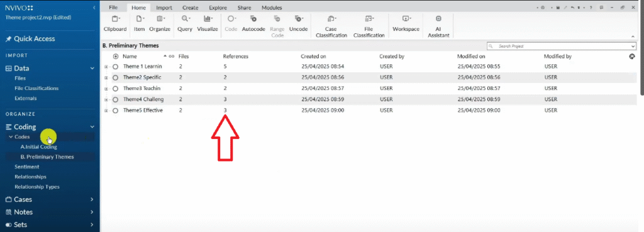Collapse the Data section in sidebar
Viewport: 644px width, 232px height.
(x=92, y=69)
